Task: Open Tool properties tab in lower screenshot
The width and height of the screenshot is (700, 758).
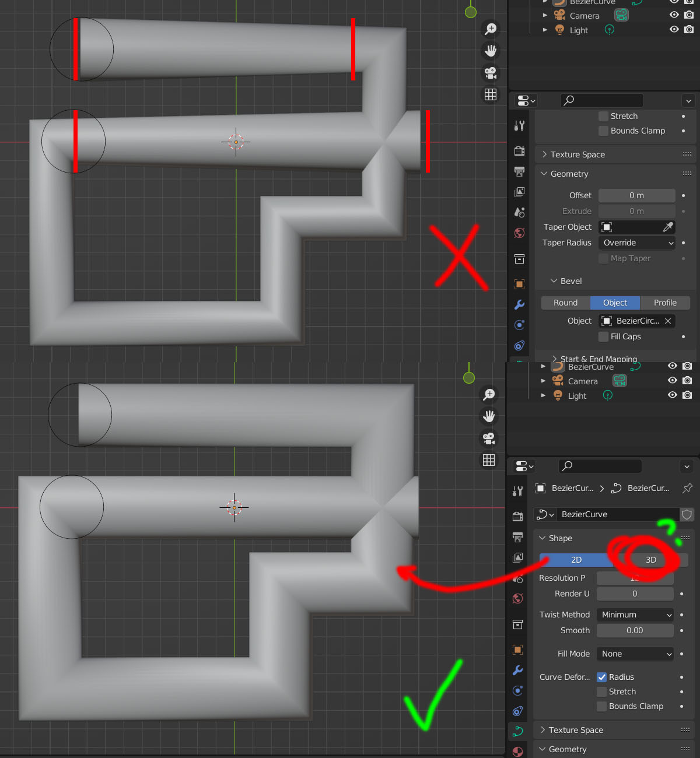Action: click(518, 491)
